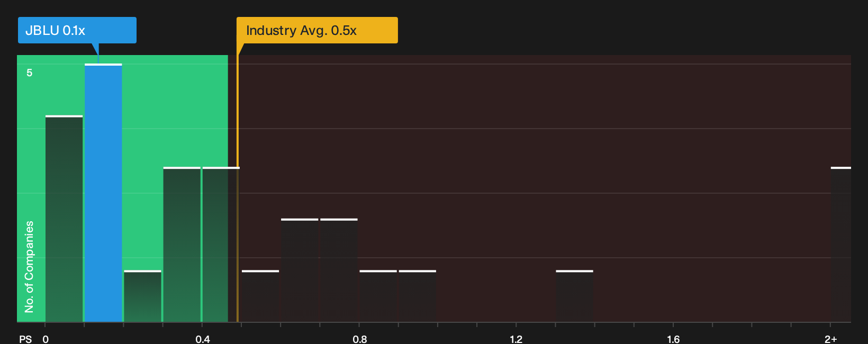Select the histogram bar at PS 0.6
The image size is (868, 344).
pos(300,270)
